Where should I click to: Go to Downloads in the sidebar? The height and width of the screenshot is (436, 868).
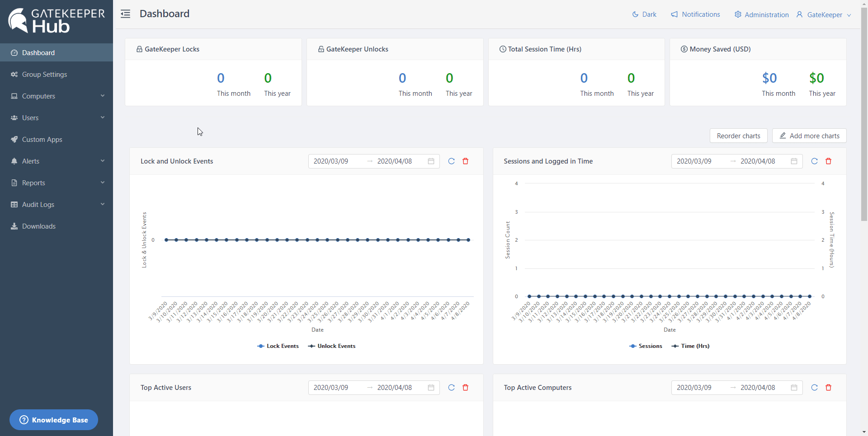click(x=39, y=226)
